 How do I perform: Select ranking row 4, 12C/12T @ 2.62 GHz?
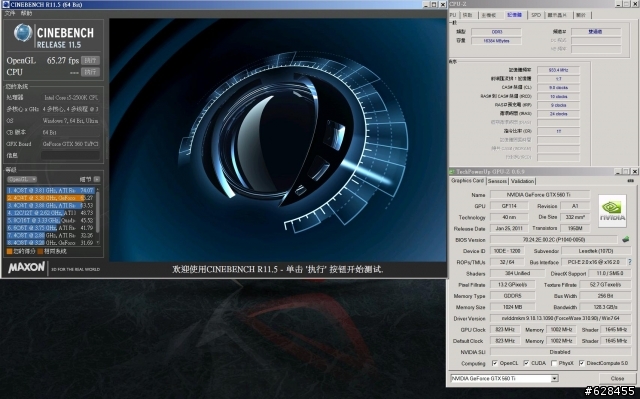coord(51,213)
